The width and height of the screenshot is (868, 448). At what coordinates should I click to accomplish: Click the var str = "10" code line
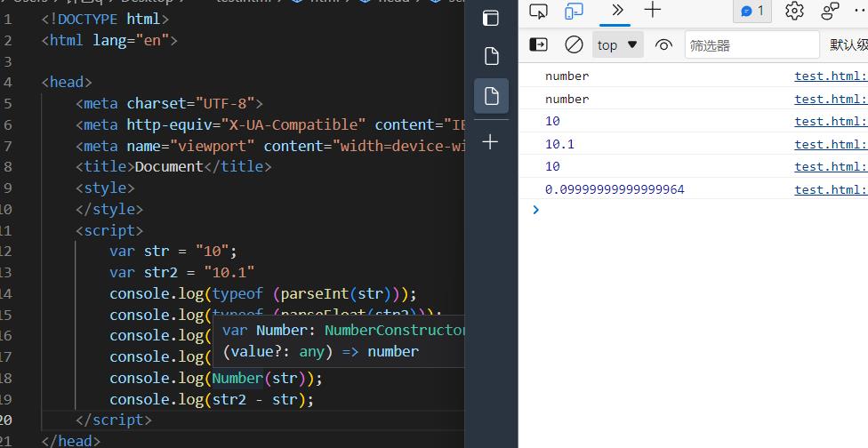(173, 251)
